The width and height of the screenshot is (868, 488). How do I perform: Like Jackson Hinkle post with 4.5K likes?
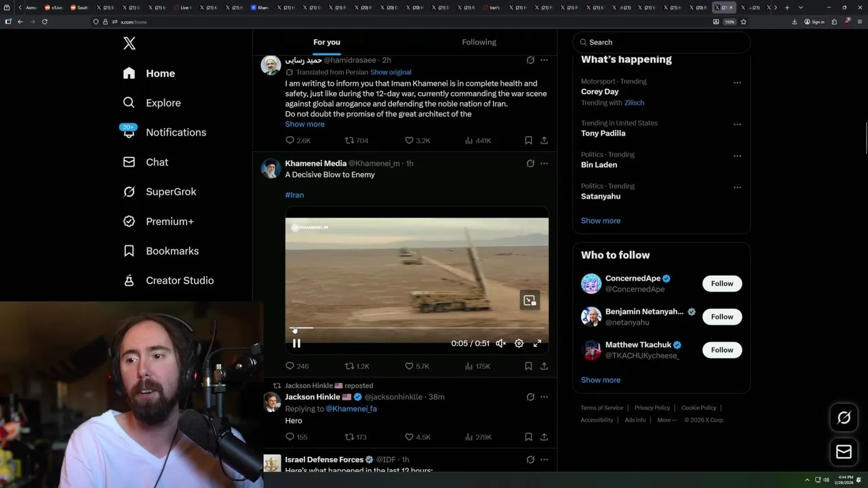pyautogui.click(x=417, y=437)
